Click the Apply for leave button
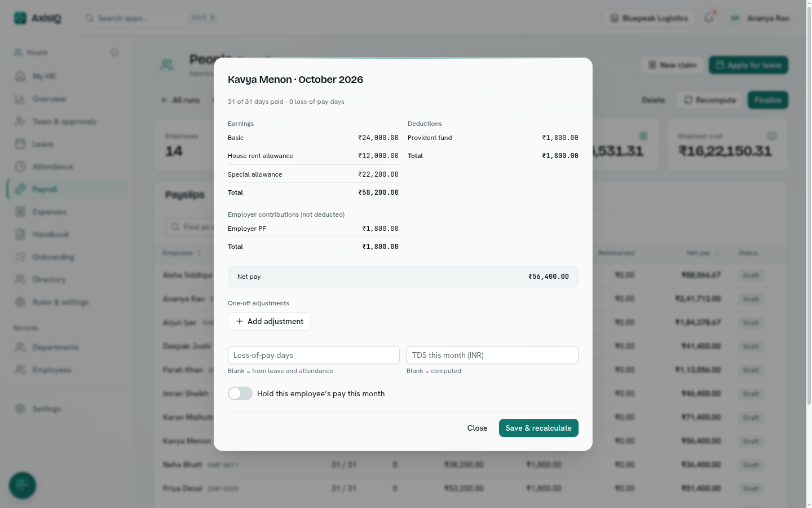The height and width of the screenshot is (508, 812). 748,65
